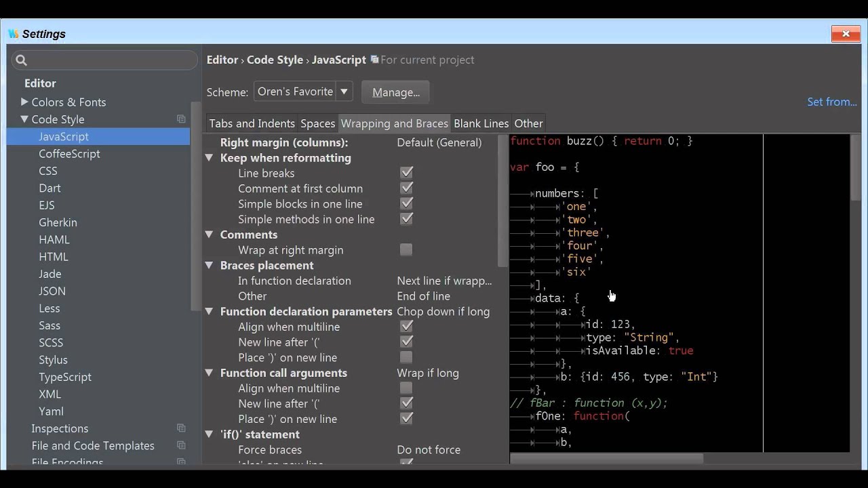Collapse the Function call arguments section
Viewport: 868px width, 488px height.
point(210,373)
